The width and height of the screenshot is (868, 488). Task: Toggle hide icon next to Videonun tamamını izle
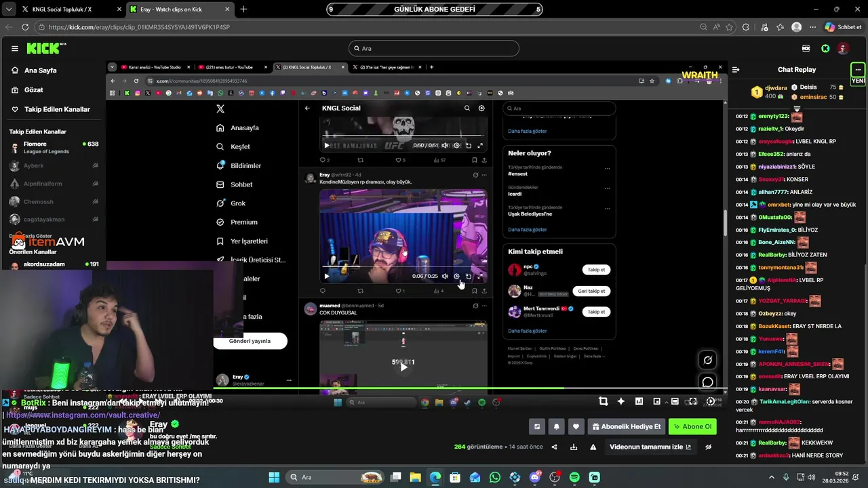709,447
